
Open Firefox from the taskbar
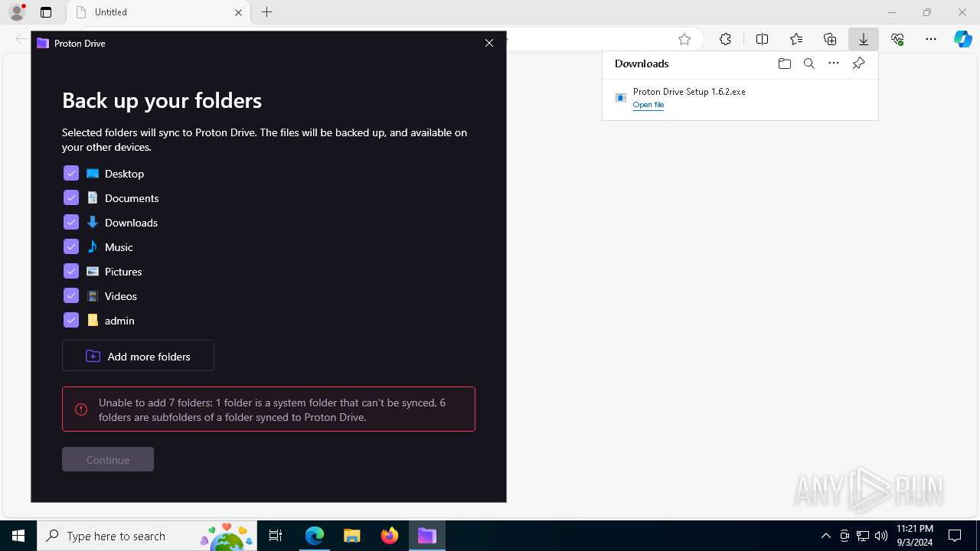390,536
